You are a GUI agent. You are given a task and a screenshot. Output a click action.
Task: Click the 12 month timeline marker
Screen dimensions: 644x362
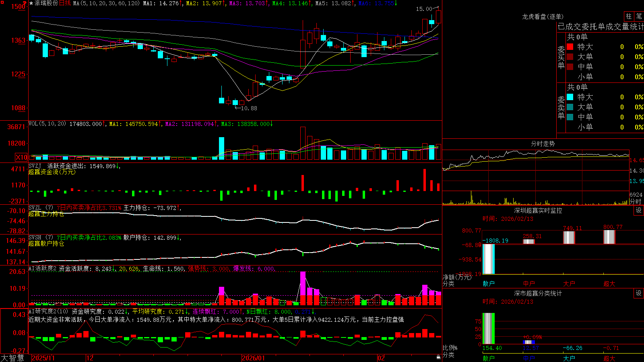click(90, 358)
